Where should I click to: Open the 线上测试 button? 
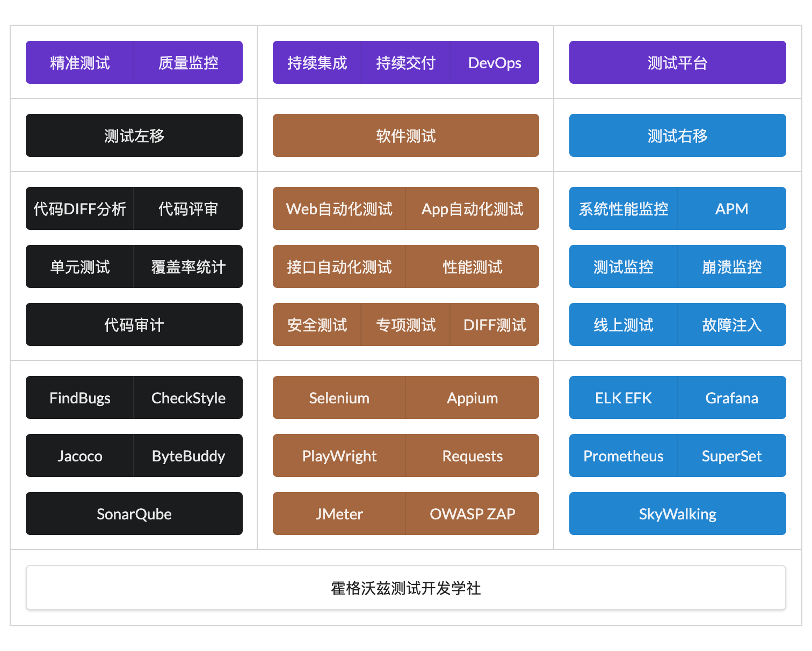(x=624, y=324)
